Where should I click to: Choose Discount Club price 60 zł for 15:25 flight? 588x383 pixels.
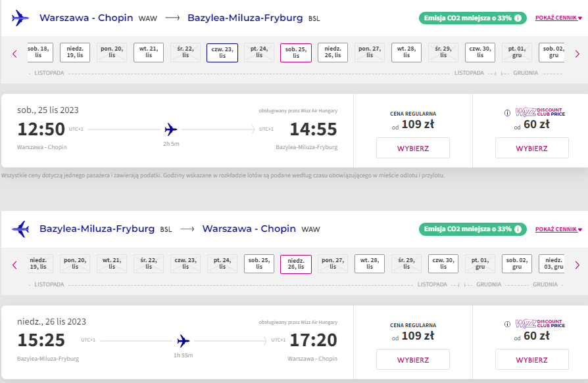[531, 360]
